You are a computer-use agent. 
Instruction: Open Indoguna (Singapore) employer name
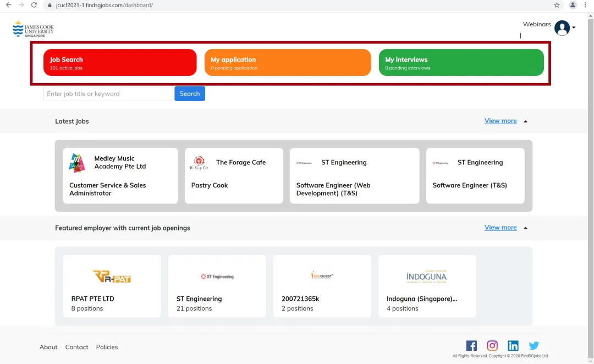pyautogui.click(x=422, y=299)
